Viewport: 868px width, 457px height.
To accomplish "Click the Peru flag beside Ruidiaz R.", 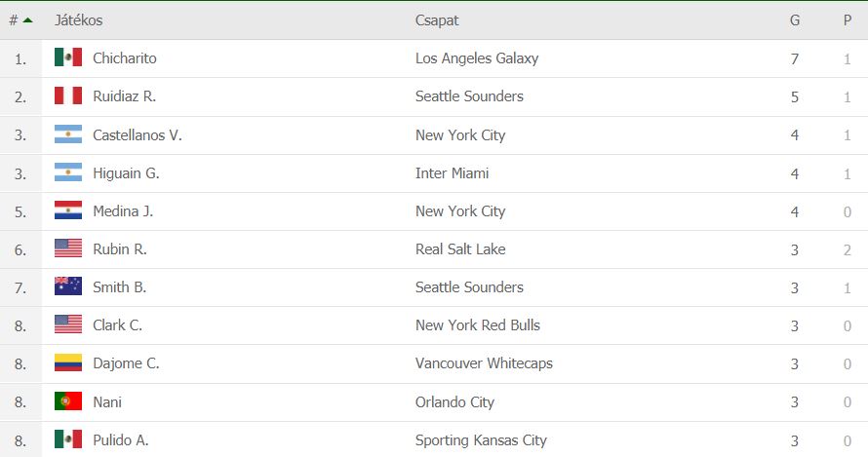I will tap(68, 95).
